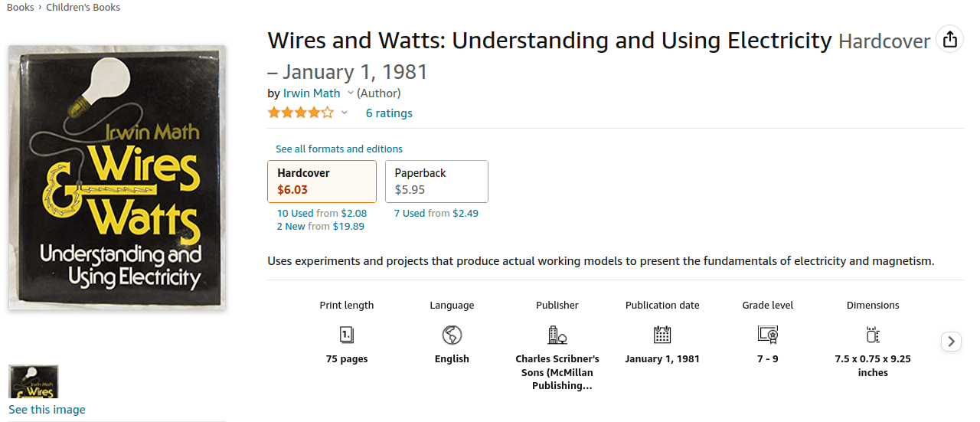Select the Paperback format option
980x422 pixels.
point(436,182)
